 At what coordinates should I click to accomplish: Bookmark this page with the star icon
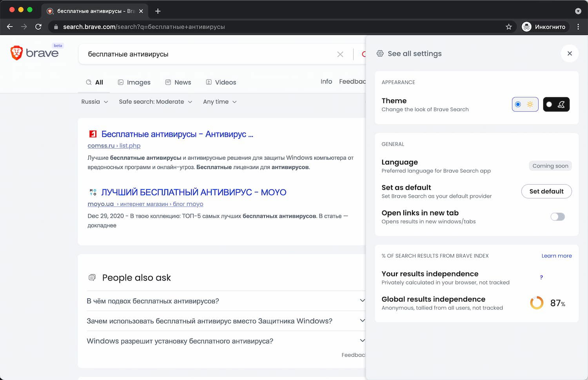click(x=509, y=27)
